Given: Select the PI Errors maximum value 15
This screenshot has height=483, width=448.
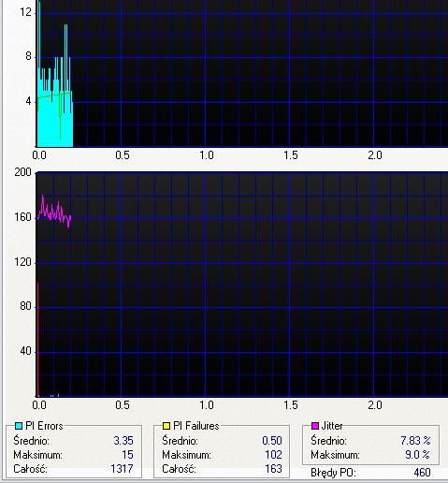Looking at the screenshot, I should (127, 455).
